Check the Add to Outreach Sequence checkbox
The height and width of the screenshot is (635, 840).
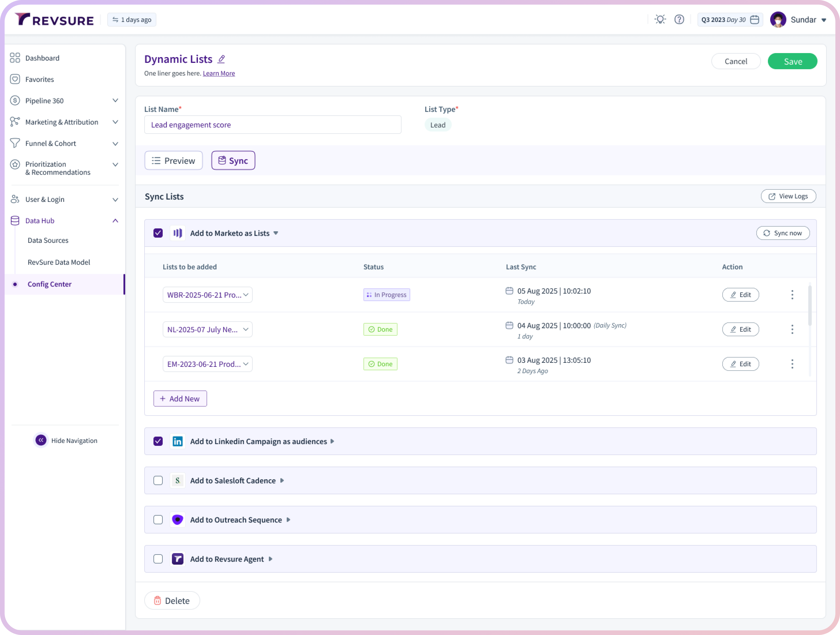[x=158, y=520]
